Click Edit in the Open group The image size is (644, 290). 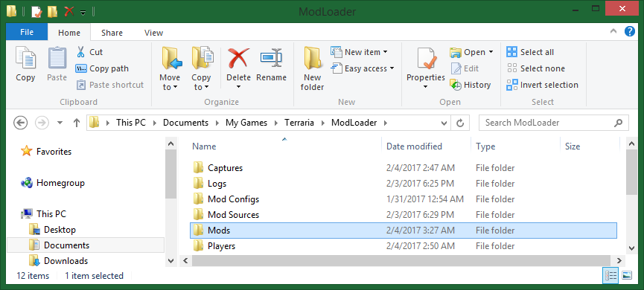(465, 68)
